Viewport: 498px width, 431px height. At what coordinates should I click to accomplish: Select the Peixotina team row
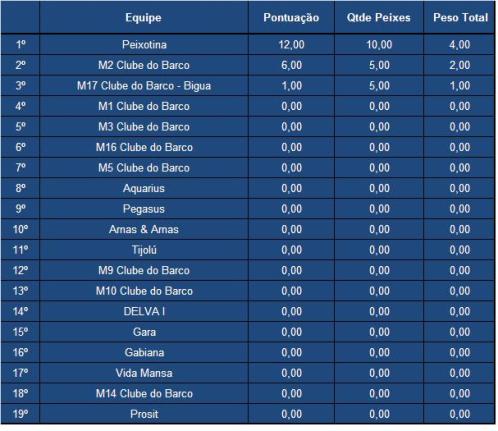[x=248, y=45]
